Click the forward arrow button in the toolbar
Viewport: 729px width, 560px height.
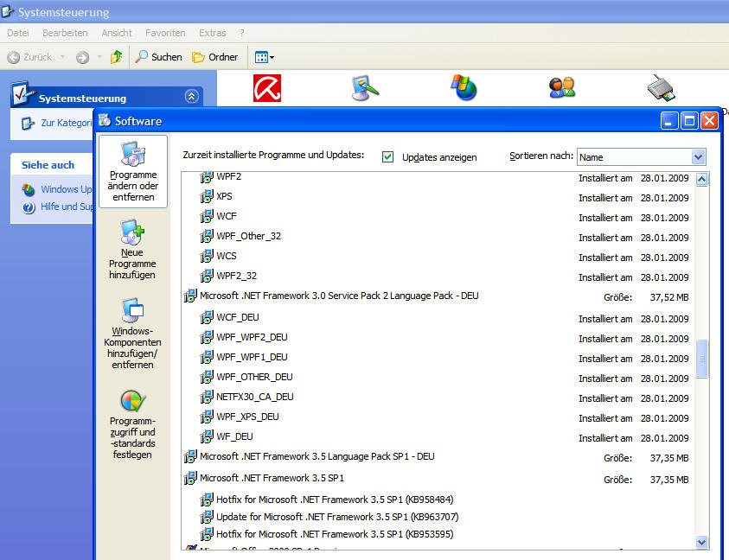click(83, 57)
